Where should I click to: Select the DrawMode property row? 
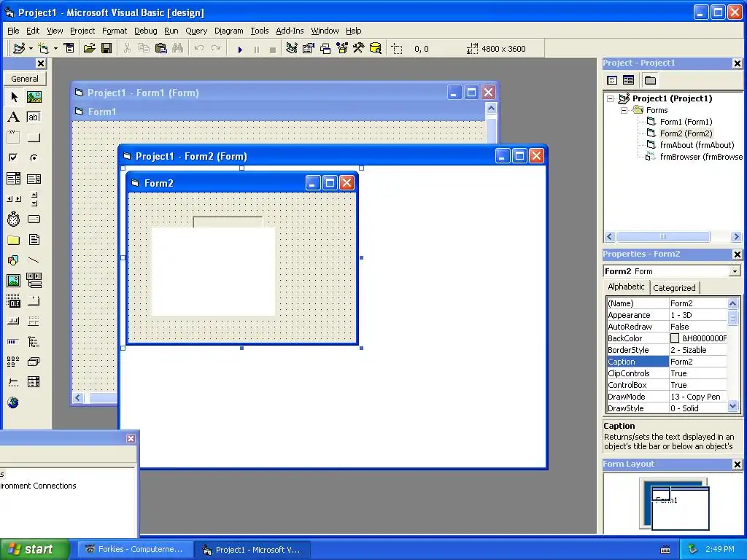click(667, 397)
